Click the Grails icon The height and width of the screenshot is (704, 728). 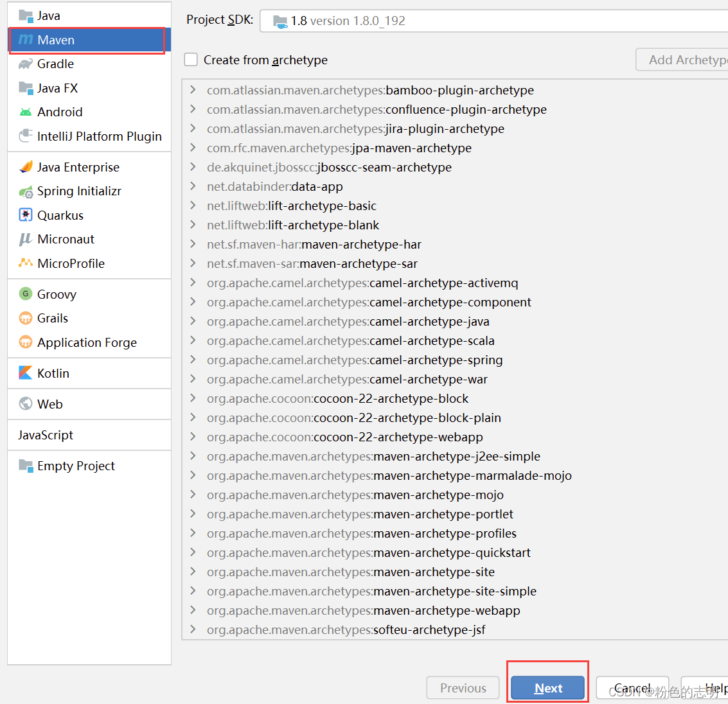26,319
